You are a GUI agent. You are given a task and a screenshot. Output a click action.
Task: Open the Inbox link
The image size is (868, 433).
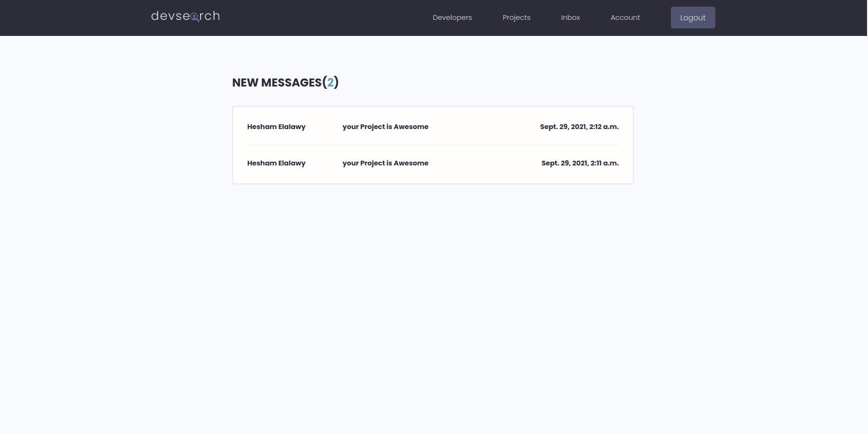(570, 17)
